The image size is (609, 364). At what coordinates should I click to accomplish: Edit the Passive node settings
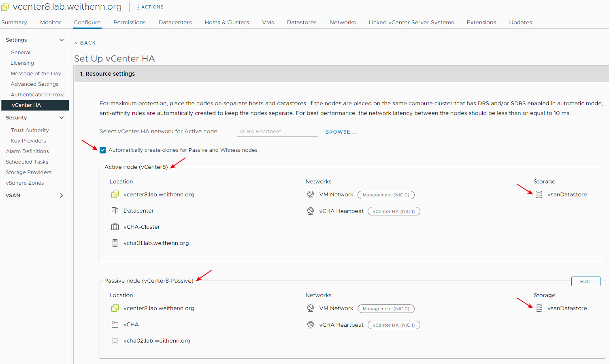click(x=586, y=281)
